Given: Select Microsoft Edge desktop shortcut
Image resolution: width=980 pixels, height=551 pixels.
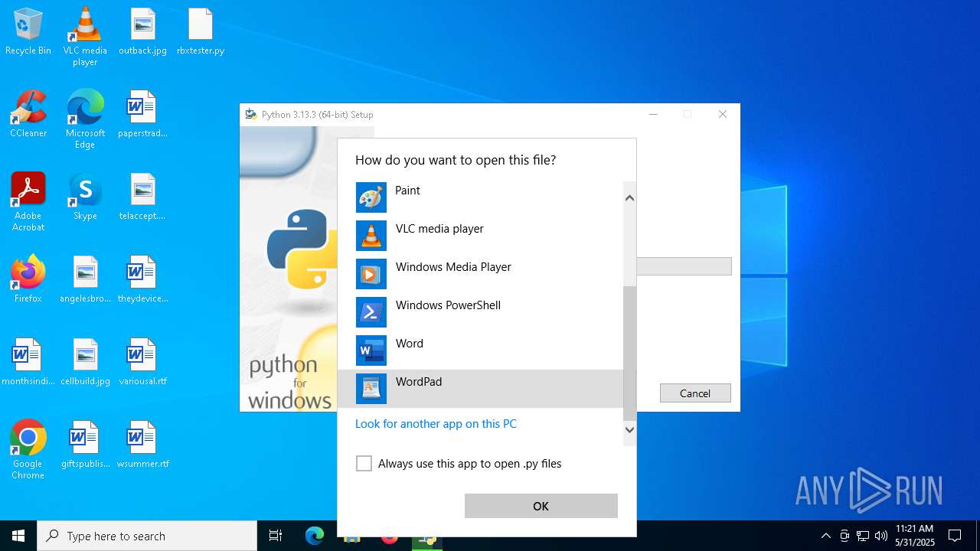Looking at the screenshot, I should pos(85,119).
